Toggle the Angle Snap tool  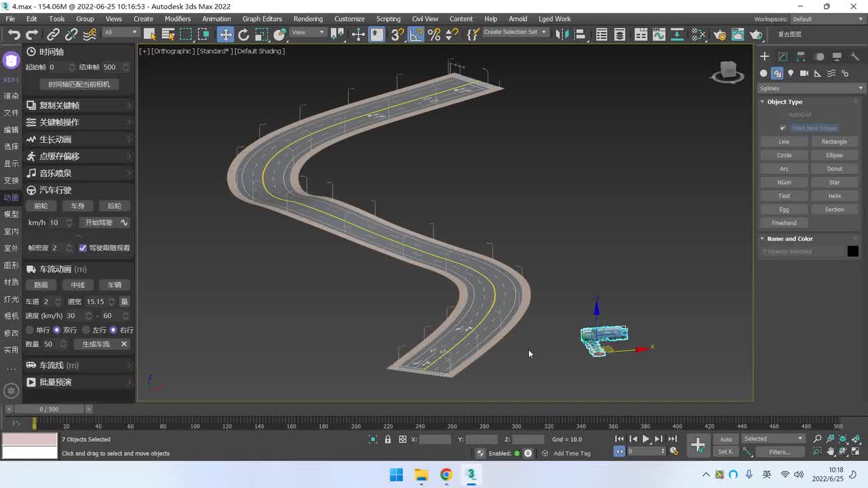tap(416, 35)
